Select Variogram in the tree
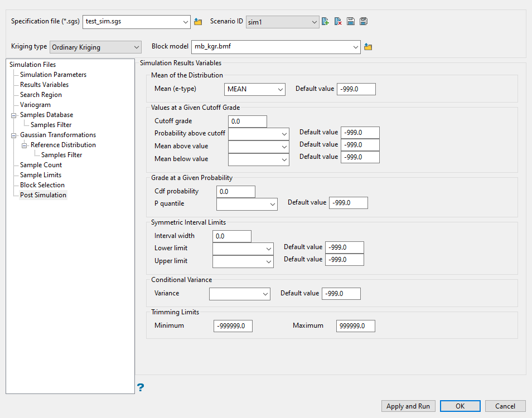Screen dimensions: 532x418 pos(35,105)
